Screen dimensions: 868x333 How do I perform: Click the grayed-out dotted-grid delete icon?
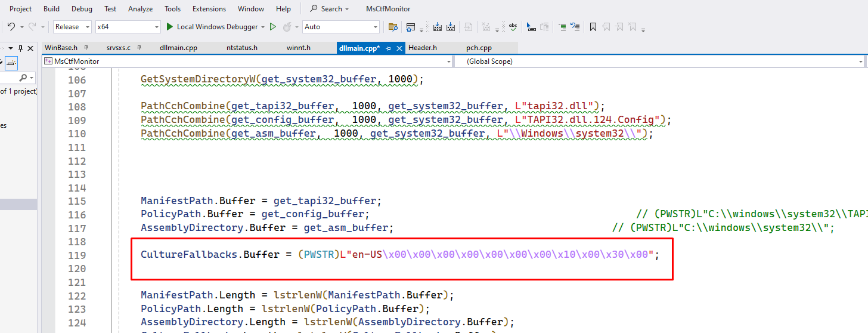click(486, 27)
